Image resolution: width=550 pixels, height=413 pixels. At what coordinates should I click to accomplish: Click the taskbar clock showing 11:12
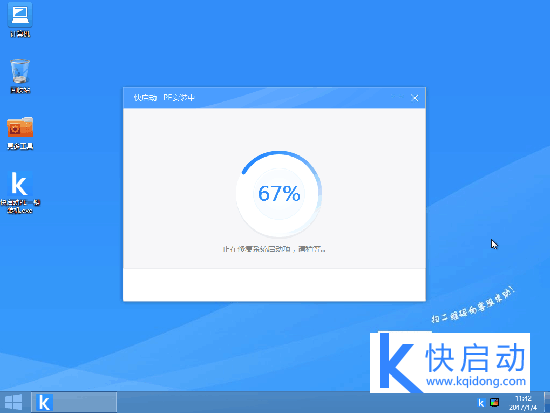click(x=523, y=403)
